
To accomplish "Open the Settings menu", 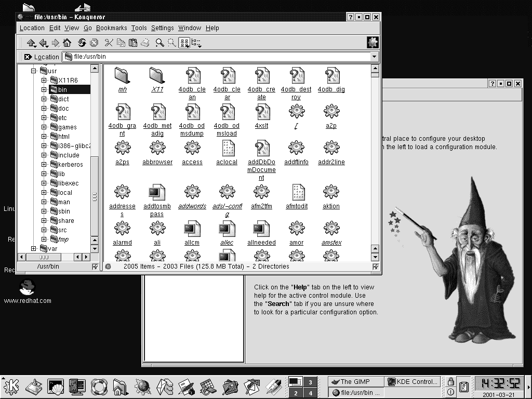I will click(162, 28).
